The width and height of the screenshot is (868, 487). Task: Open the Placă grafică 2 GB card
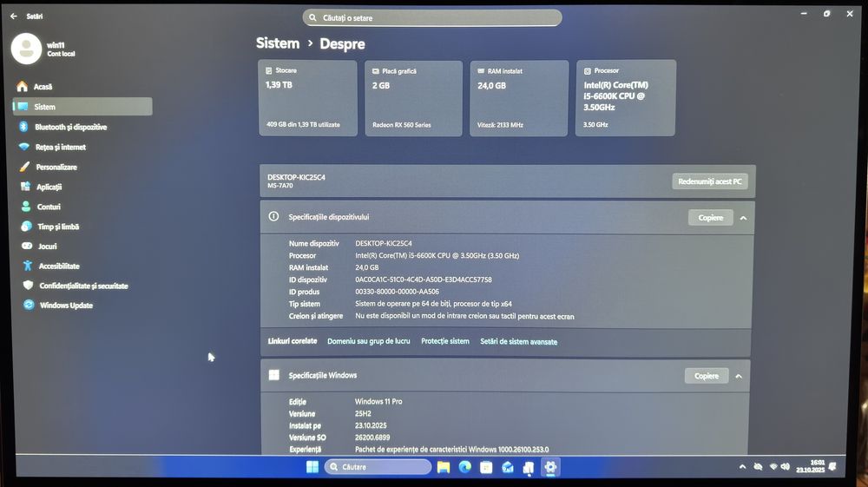pos(413,98)
